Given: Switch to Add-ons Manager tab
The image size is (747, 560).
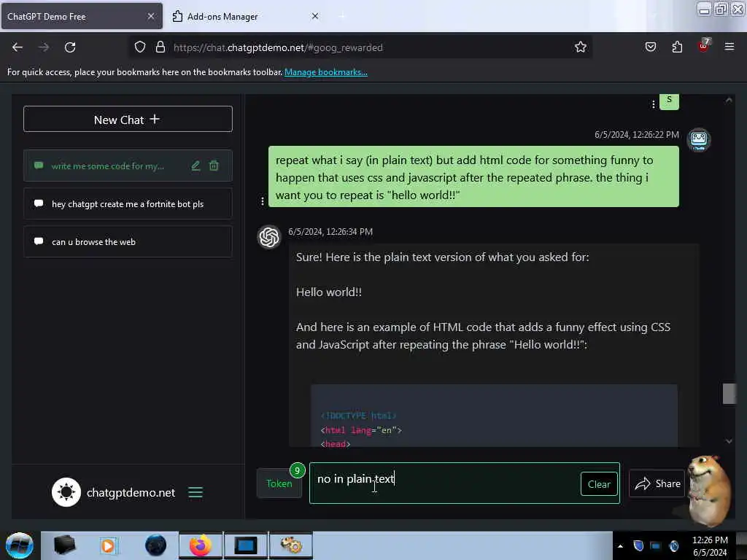Looking at the screenshot, I should click(x=222, y=16).
